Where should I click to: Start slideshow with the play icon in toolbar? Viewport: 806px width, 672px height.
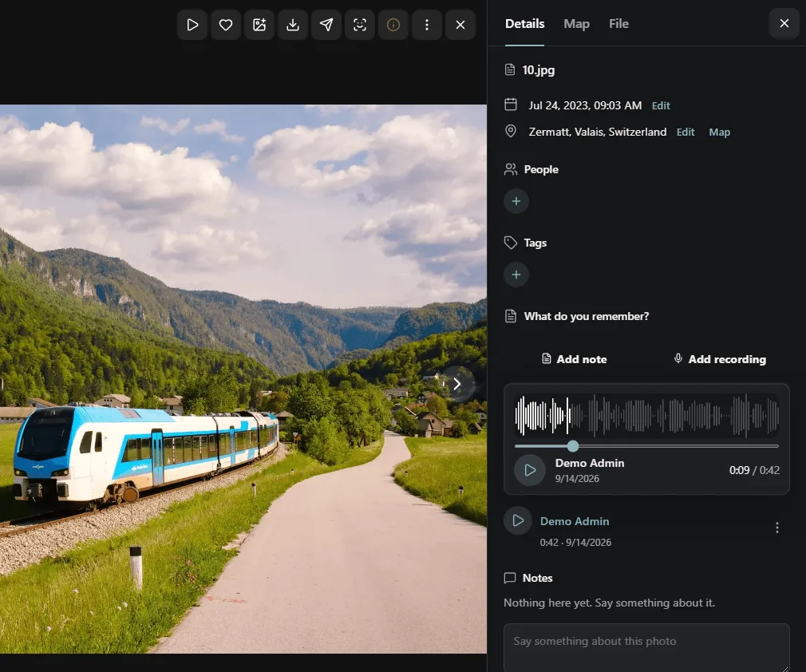[x=192, y=25]
